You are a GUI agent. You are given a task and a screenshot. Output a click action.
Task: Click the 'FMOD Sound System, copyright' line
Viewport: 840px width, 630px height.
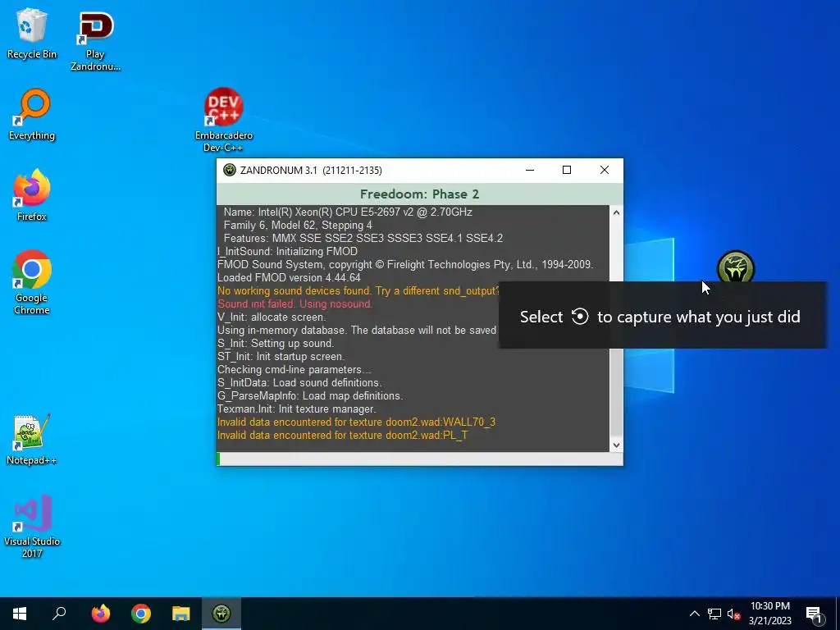[405, 264]
